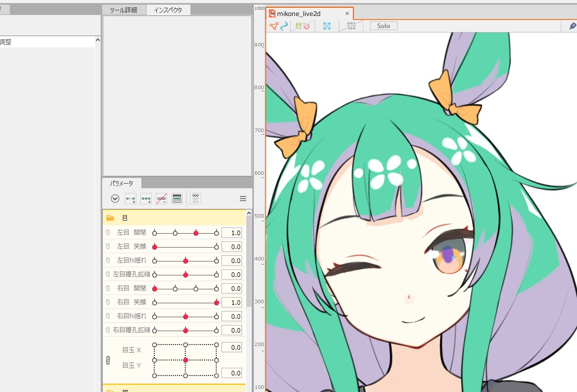Click the green and red glue icon
The height and width of the screenshot is (392, 577).
pos(302,26)
